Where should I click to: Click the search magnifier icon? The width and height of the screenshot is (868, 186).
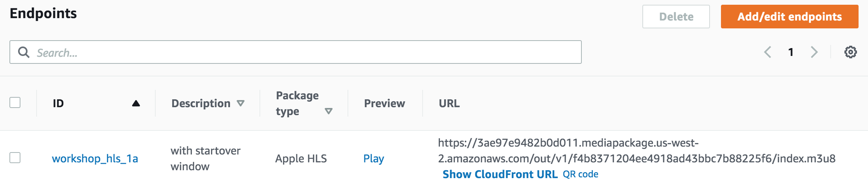(x=24, y=52)
